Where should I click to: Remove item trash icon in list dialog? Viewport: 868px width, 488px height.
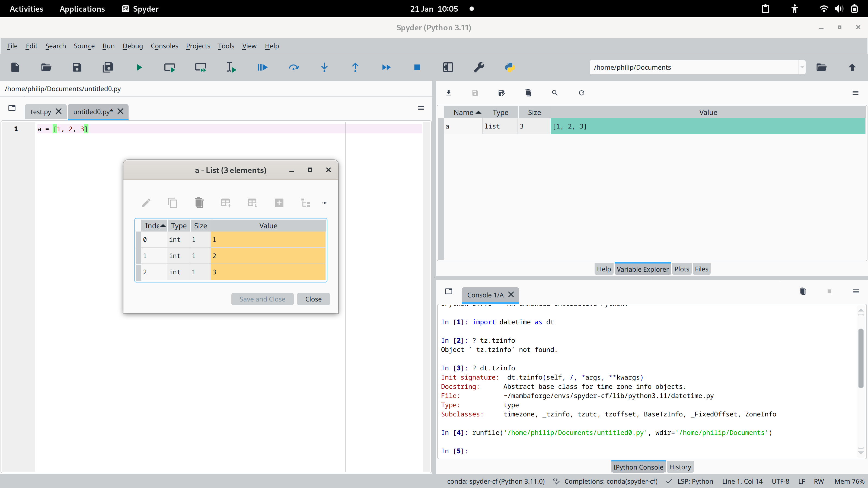(x=199, y=203)
